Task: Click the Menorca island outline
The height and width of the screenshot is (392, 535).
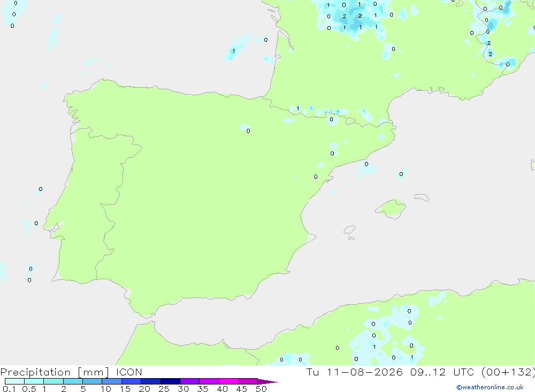Action: tap(422, 197)
